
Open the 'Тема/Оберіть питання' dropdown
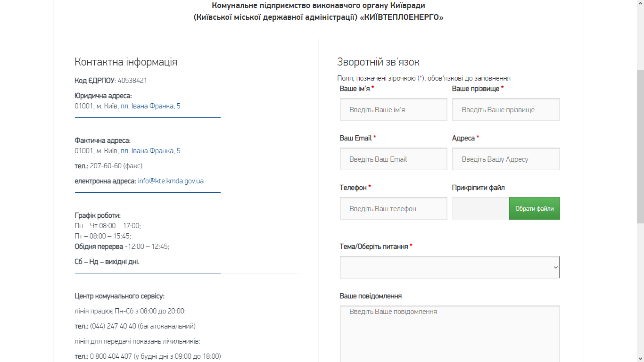tap(450, 267)
